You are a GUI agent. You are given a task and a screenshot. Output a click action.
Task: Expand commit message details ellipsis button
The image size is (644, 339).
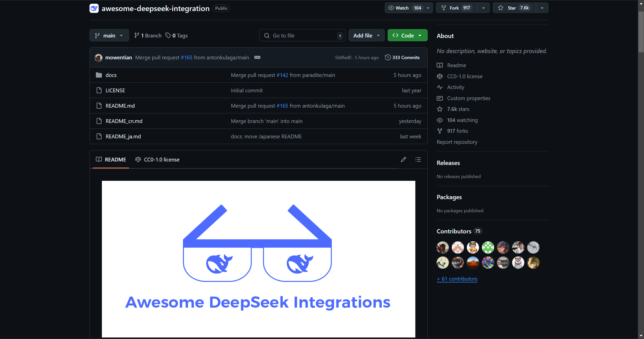pos(257,57)
